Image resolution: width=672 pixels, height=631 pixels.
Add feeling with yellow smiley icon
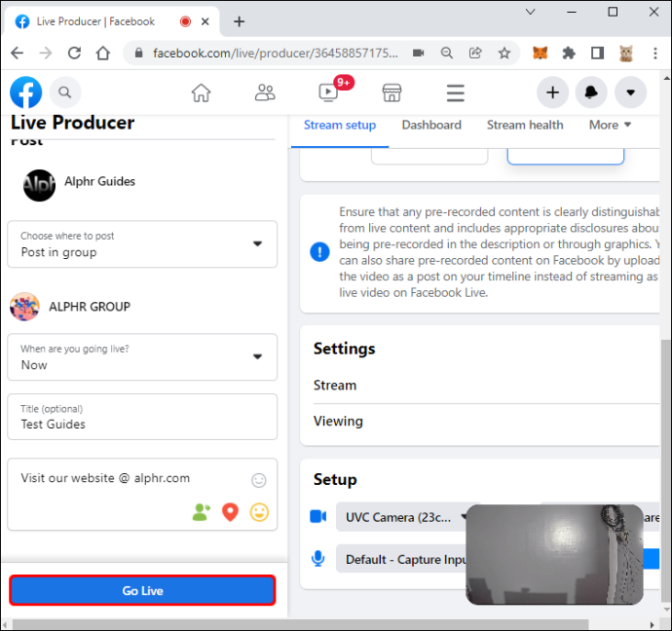tap(259, 512)
